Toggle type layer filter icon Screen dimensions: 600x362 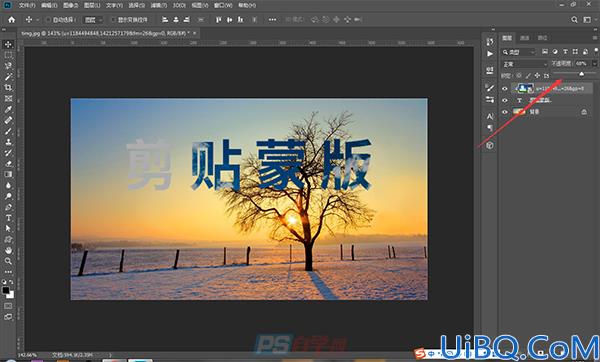(x=565, y=52)
